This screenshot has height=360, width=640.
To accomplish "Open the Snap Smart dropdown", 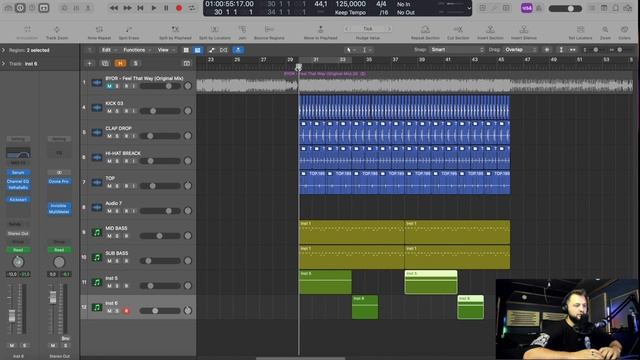I will point(457,49).
